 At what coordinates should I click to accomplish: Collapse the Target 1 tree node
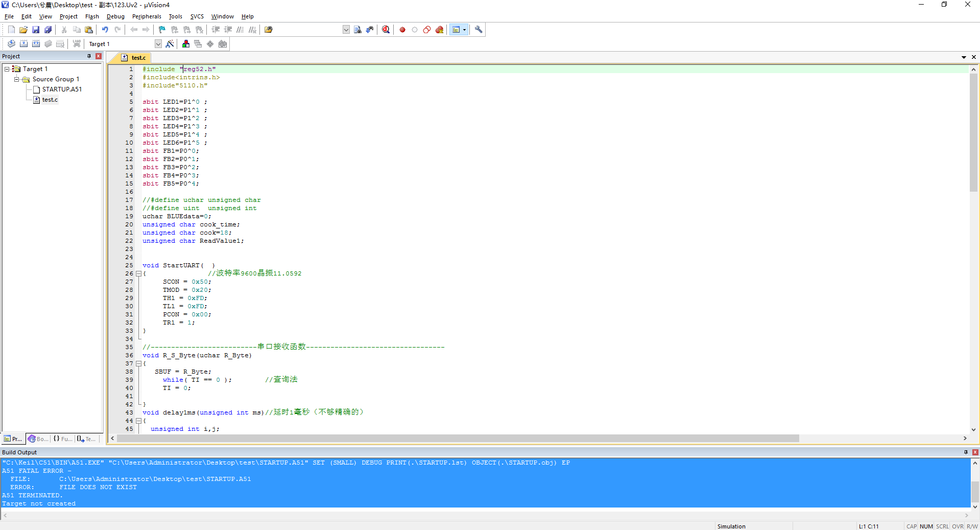click(x=7, y=69)
